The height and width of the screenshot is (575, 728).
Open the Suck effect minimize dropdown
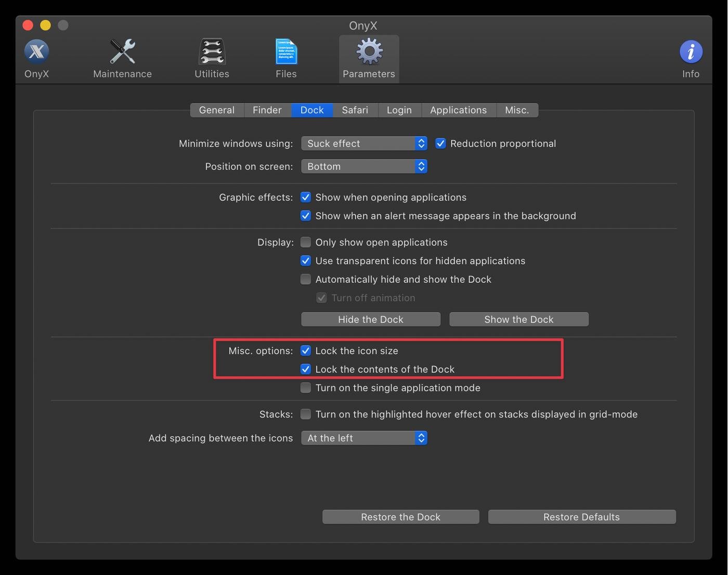[x=364, y=143]
